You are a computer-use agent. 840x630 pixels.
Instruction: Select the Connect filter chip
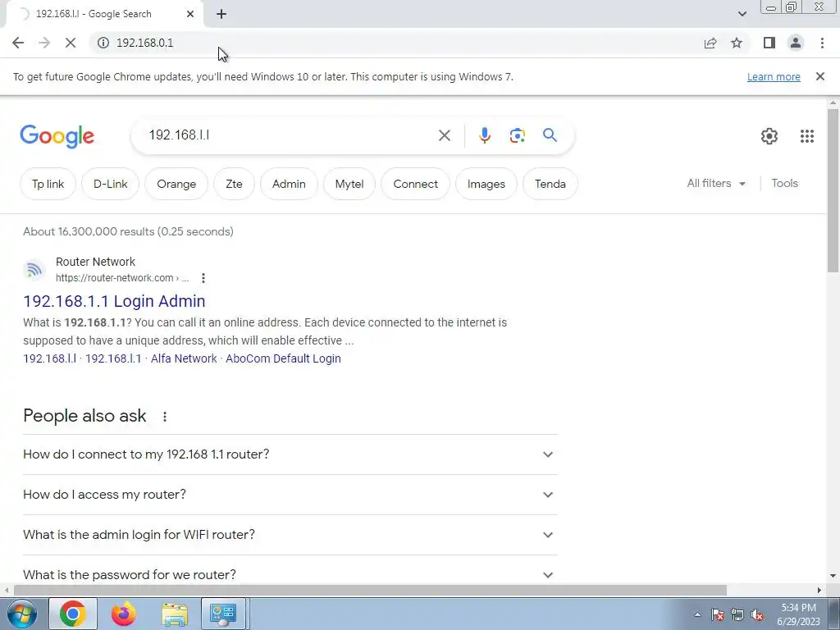click(415, 184)
